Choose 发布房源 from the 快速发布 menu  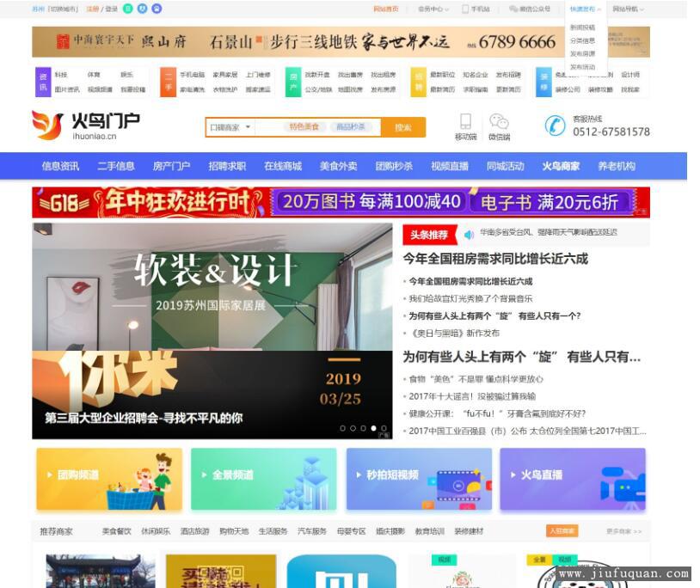coord(582,54)
